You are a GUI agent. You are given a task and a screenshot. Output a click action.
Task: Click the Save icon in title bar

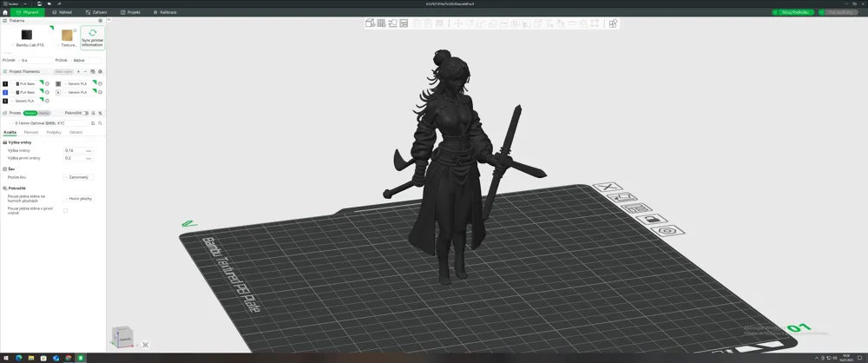[39, 3]
